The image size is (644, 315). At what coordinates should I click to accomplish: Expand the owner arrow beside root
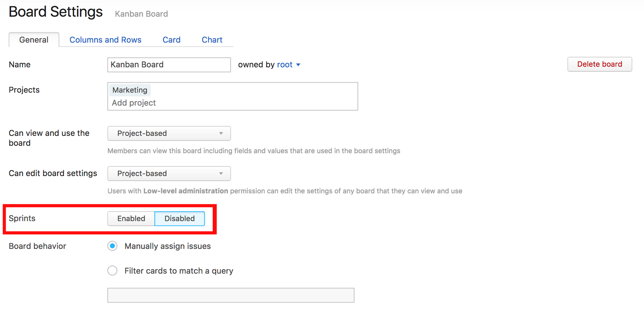298,65
